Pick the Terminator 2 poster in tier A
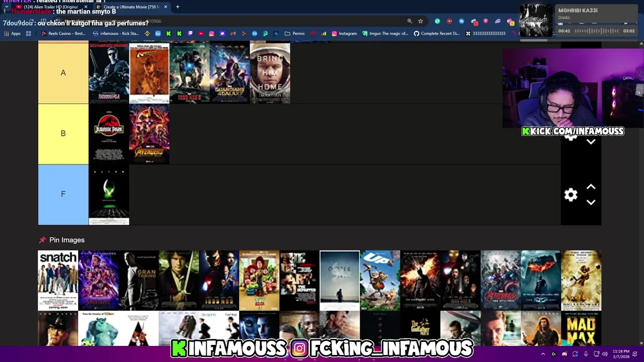Viewport: 644px width, 362px height. click(109, 73)
